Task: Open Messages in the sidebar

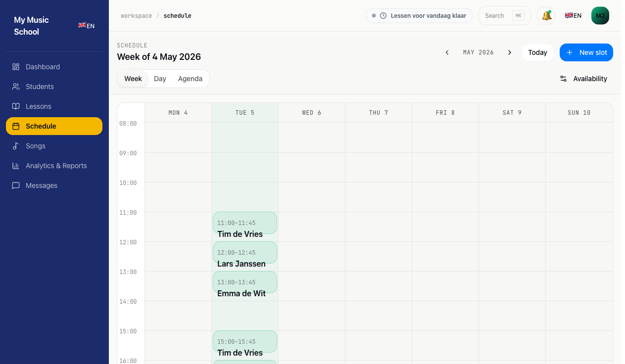Action: [54, 185]
